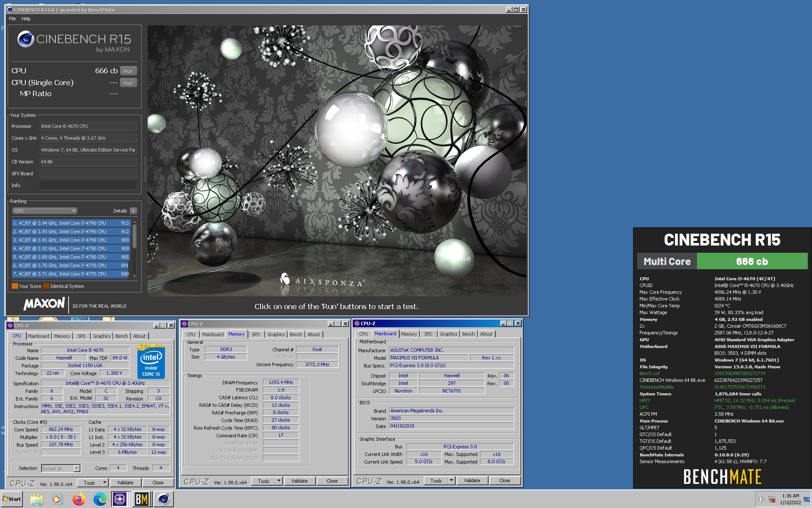Viewport: 812px width, 508px height.
Task: Click the CPU-Z CPU window title icon
Action: pos(10,326)
